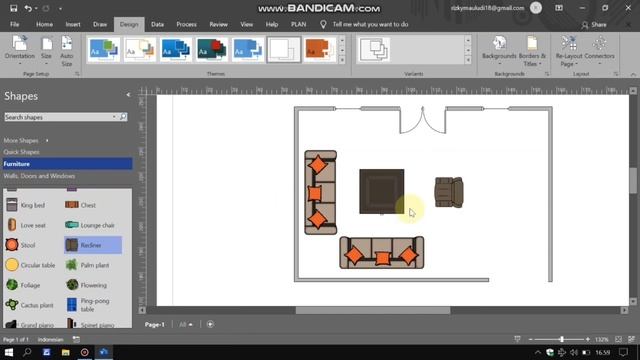This screenshot has width=640, height=360.
Task: Select the Love seat shape
Action: (x=26, y=225)
